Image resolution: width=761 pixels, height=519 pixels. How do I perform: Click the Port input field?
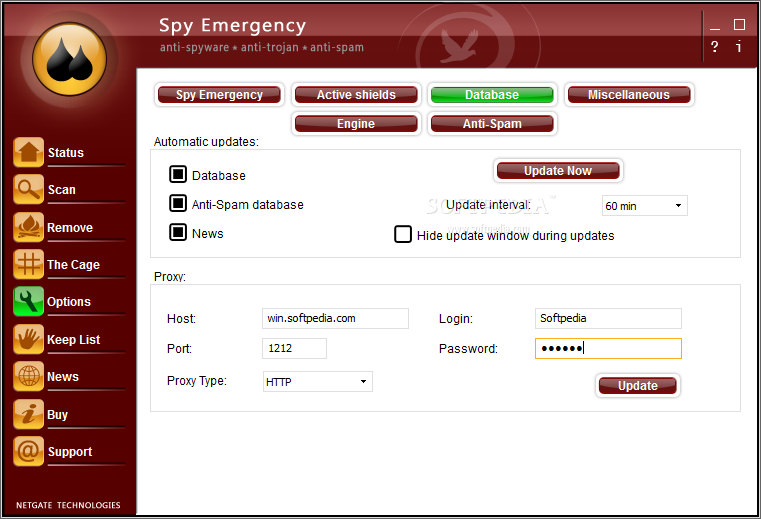295,349
